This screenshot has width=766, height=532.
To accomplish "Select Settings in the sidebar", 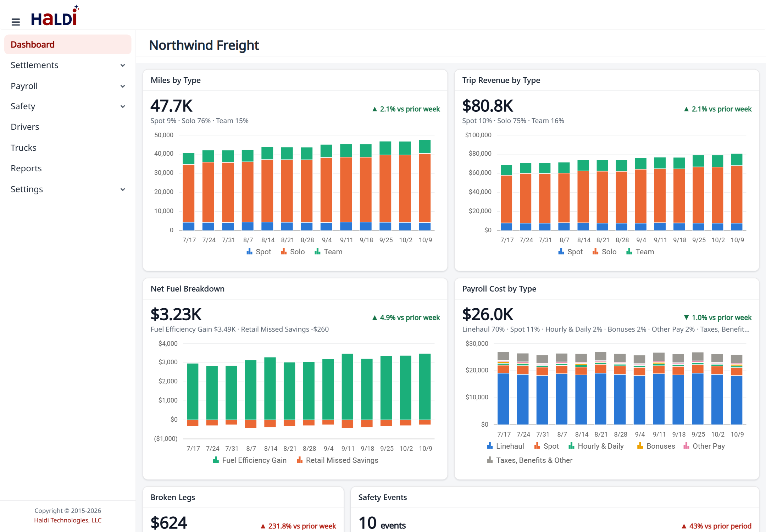I will coord(27,189).
